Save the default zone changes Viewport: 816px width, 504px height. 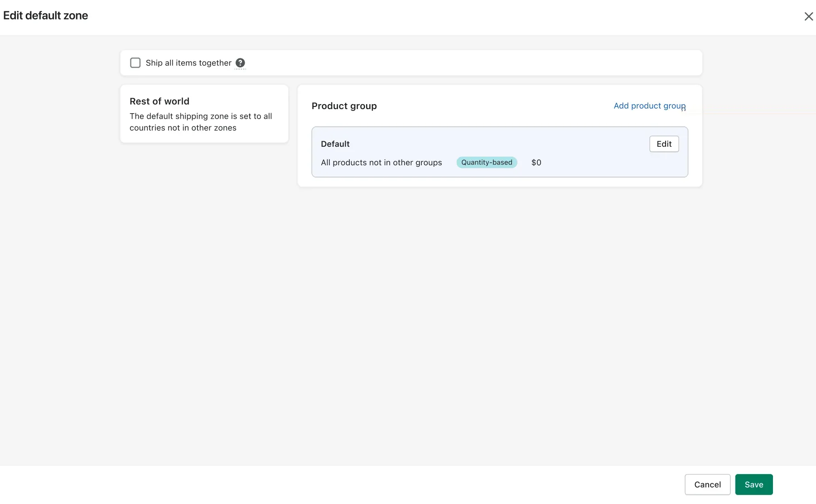(753, 485)
